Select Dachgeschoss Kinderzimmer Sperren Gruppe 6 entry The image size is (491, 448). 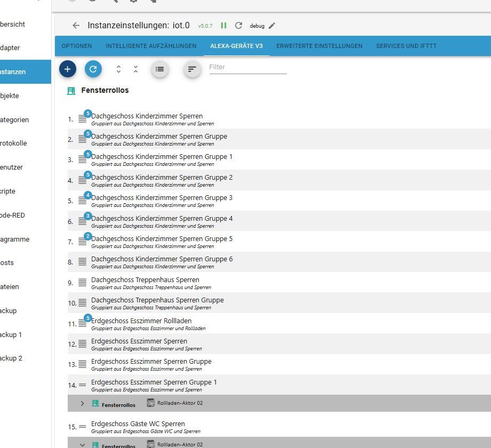(162, 259)
